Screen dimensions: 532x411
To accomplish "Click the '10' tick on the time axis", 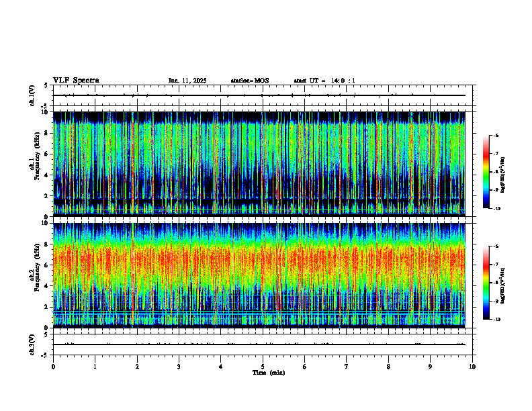I will point(472,367).
